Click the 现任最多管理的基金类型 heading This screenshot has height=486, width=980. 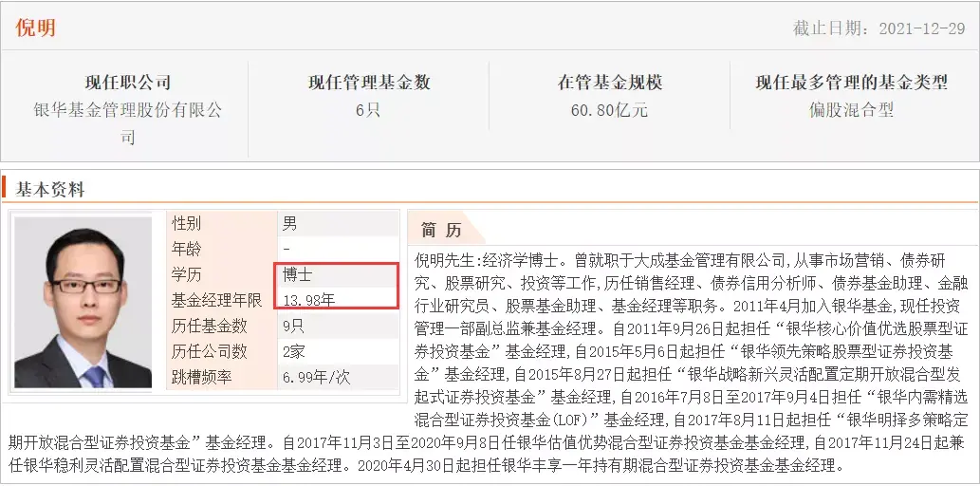[x=851, y=82]
